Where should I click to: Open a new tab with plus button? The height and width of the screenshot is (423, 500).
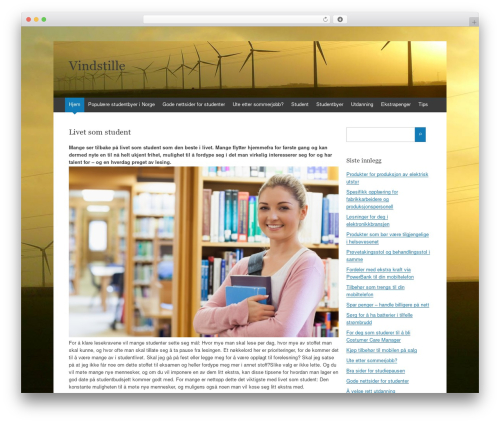pos(474,22)
